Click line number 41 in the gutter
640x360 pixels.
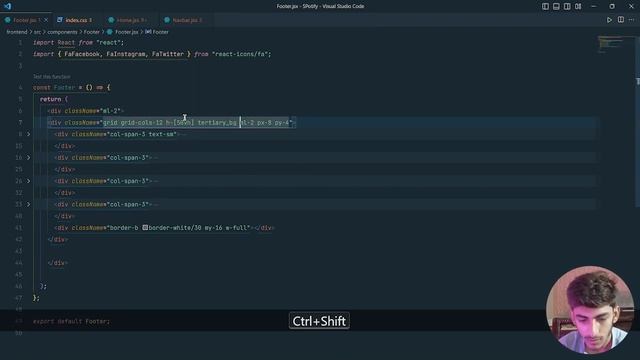19,228
